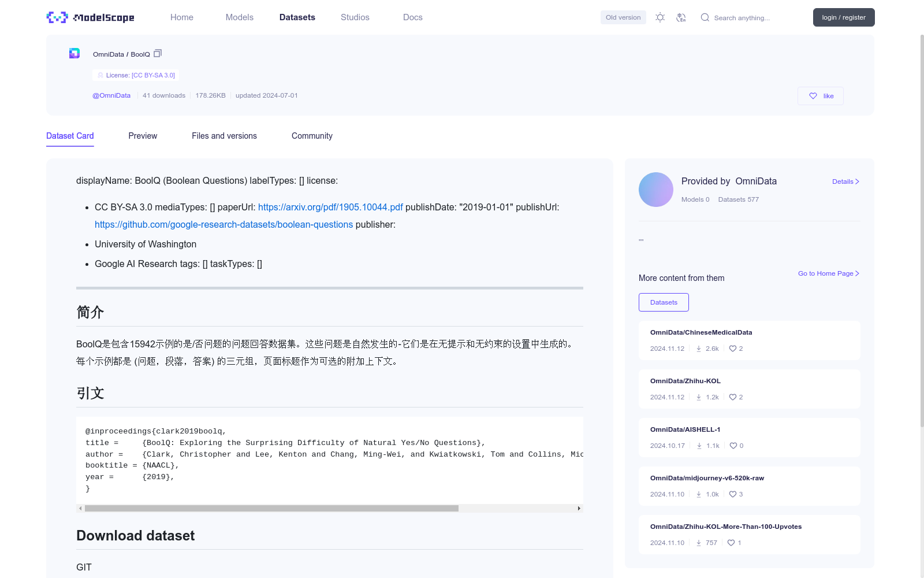Switch to the Community tab
Image resolution: width=924 pixels, height=578 pixels.
coord(312,136)
